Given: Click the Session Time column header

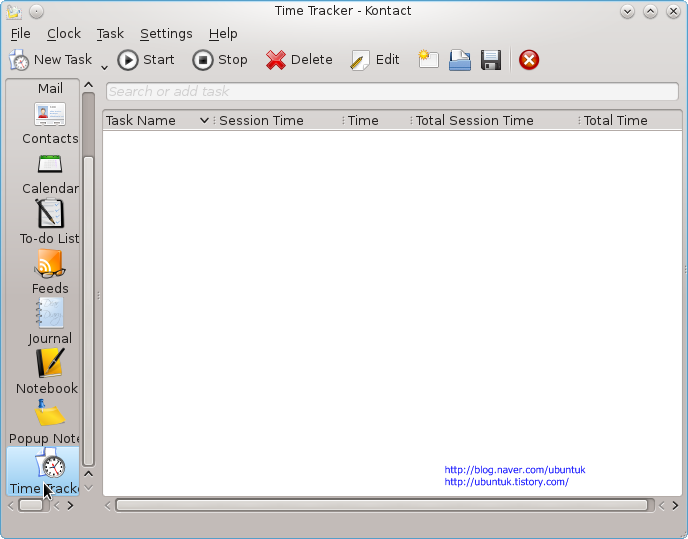Looking at the screenshot, I should (x=277, y=120).
